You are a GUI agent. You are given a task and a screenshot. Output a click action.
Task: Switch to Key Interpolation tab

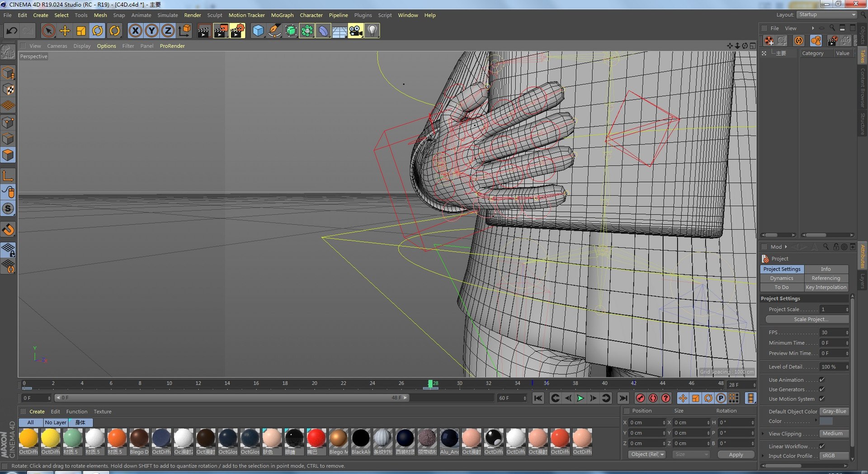click(x=826, y=287)
